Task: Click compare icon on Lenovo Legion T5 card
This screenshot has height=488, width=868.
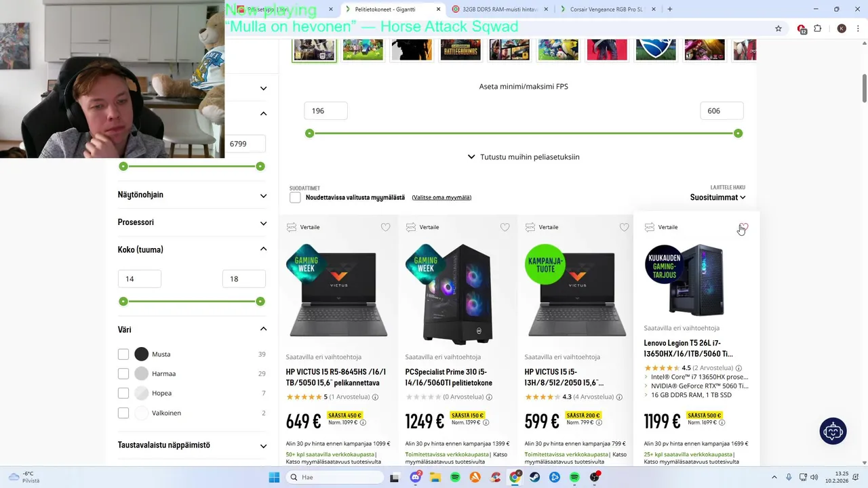Action: [x=650, y=227]
